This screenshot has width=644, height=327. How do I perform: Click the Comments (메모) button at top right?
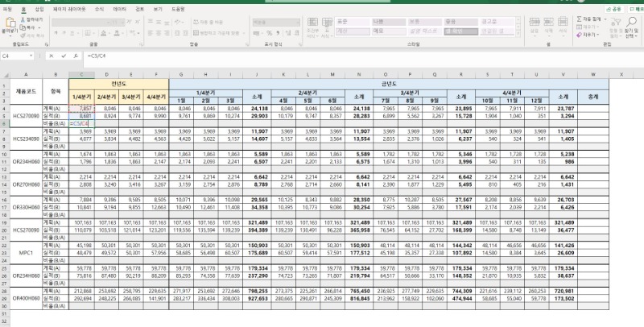point(635,9)
